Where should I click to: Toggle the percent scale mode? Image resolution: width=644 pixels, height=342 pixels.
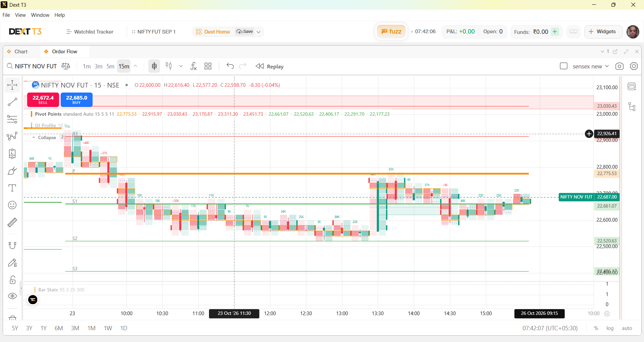click(x=596, y=328)
